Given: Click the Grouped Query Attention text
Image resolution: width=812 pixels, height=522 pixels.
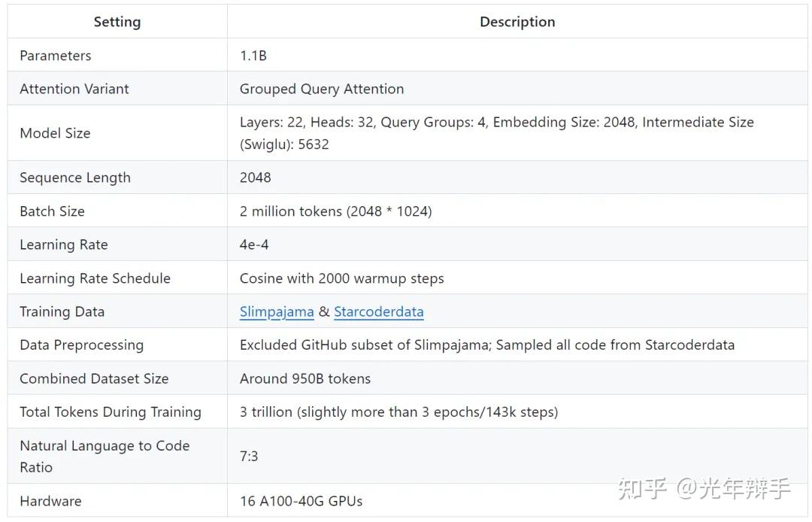Looking at the screenshot, I should 321,88.
